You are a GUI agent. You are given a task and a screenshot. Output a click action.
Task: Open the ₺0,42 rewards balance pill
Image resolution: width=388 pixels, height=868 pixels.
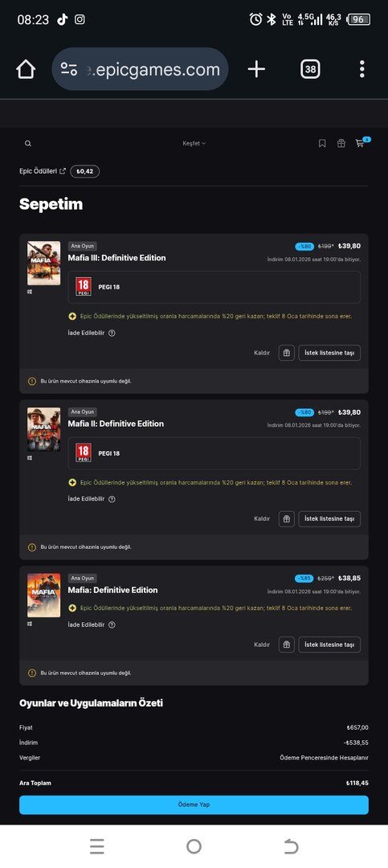pyautogui.click(x=84, y=172)
